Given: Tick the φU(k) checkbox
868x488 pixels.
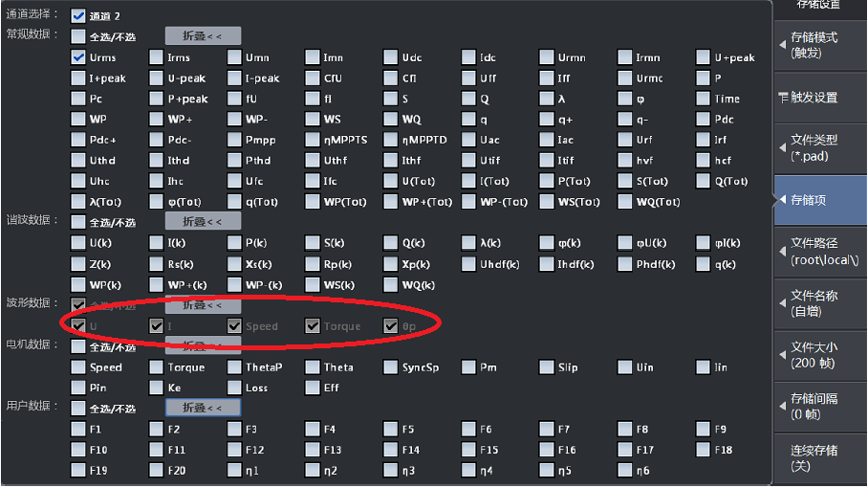Looking at the screenshot, I should pyautogui.click(x=625, y=243).
